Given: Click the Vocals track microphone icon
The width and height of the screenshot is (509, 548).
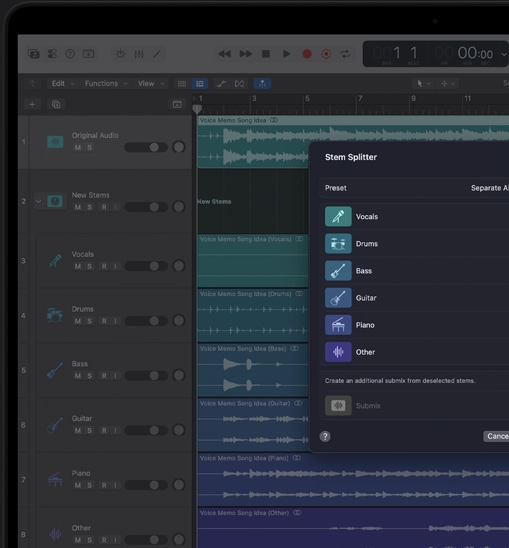Looking at the screenshot, I should 55,261.
